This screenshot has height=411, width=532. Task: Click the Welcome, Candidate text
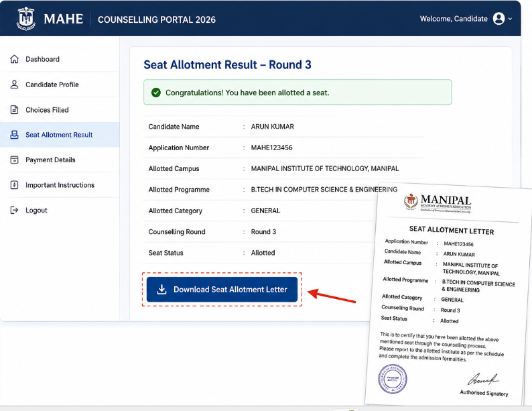(x=454, y=19)
